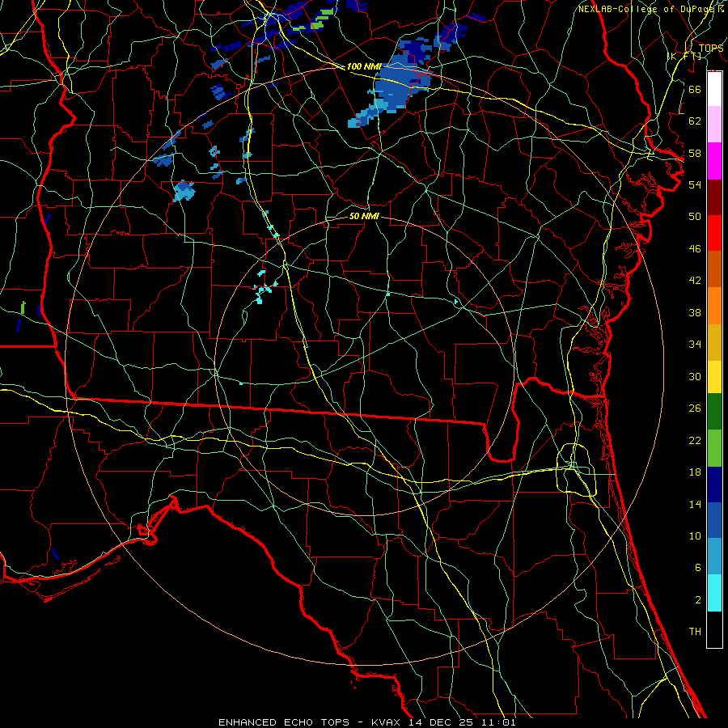The width and height of the screenshot is (728, 728).
Task: Click the '2' legend value
Action: click(697, 599)
